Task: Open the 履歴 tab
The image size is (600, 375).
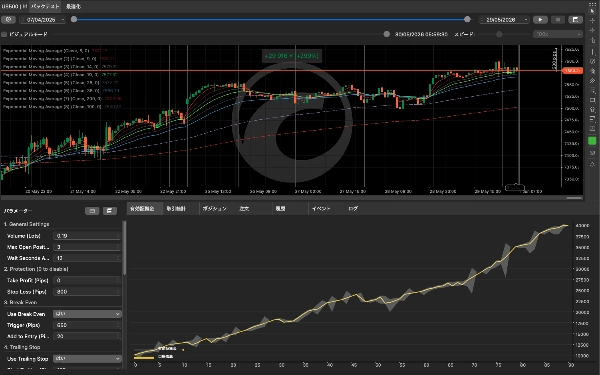Action: (x=280, y=209)
